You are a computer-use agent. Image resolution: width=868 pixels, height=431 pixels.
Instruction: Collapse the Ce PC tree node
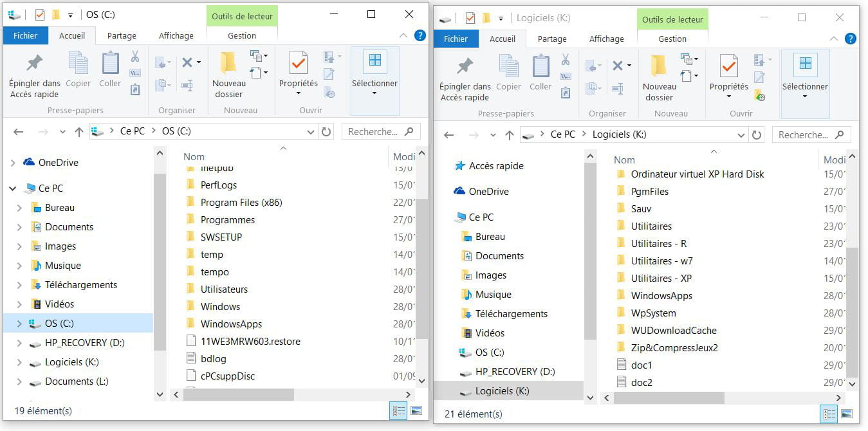tap(13, 188)
